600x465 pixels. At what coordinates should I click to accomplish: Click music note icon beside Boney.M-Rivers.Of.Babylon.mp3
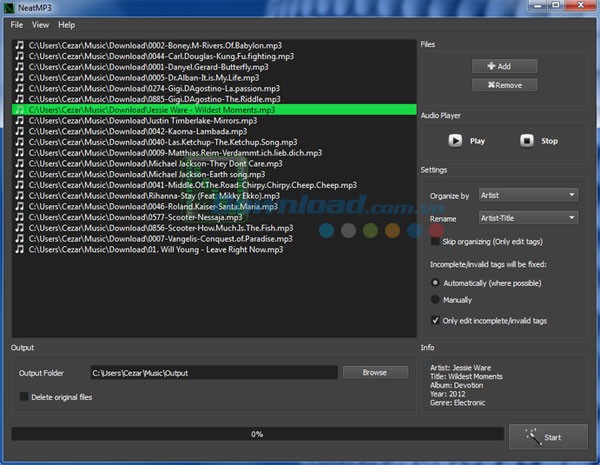click(x=20, y=45)
